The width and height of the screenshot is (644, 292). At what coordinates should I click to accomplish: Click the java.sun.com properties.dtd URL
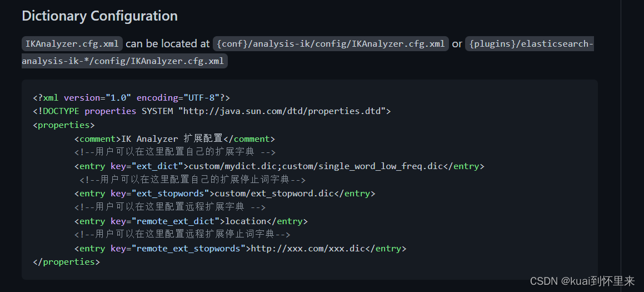point(282,111)
